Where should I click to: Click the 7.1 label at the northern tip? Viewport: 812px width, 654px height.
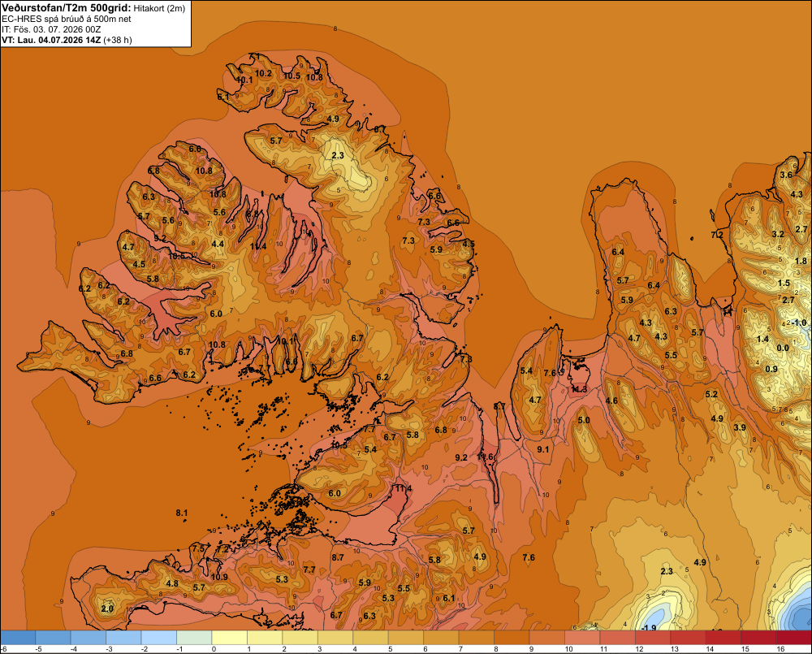click(x=254, y=56)
